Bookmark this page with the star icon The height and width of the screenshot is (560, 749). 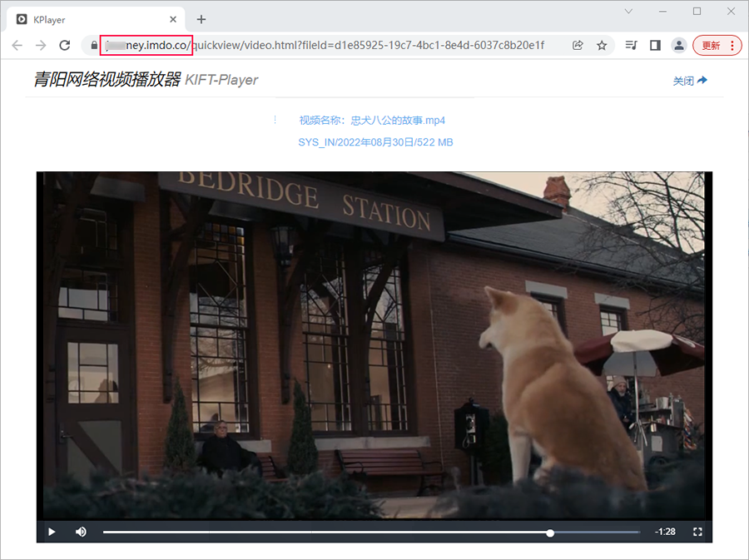602,46
